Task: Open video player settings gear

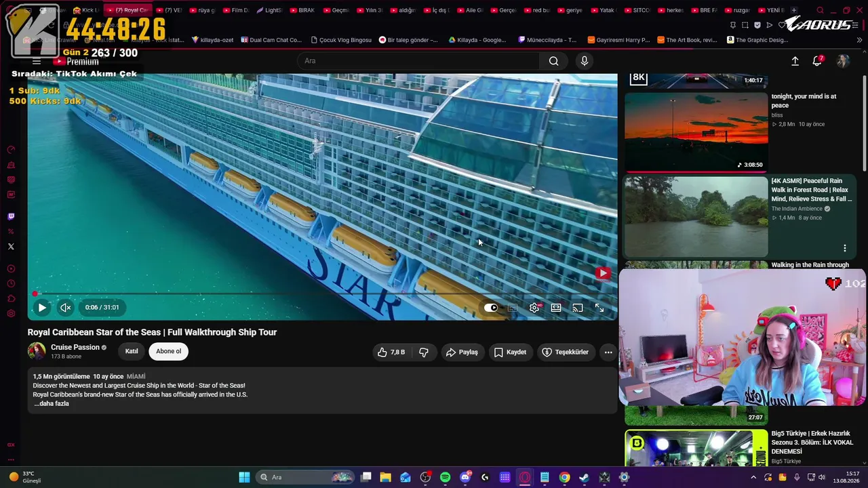Action: coord(534,308)
